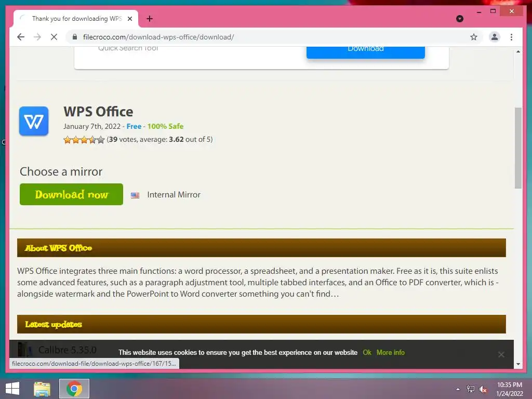Close the 'Thank you for downloading WPS' tab

tap(130, 19)
